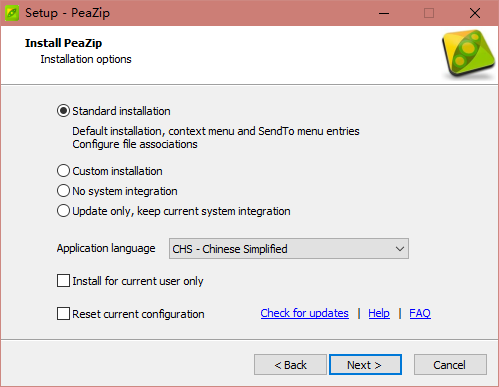Open the Help link
Image resolution: width=499 pixels, height=387 pixels.
[379, 313]
